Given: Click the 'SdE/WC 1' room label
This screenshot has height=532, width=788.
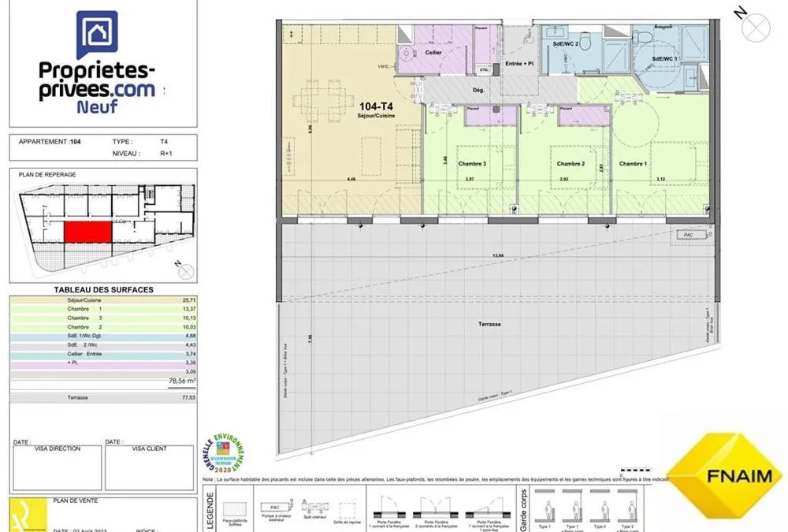Looking at the screenshot, I should point(665,59).
